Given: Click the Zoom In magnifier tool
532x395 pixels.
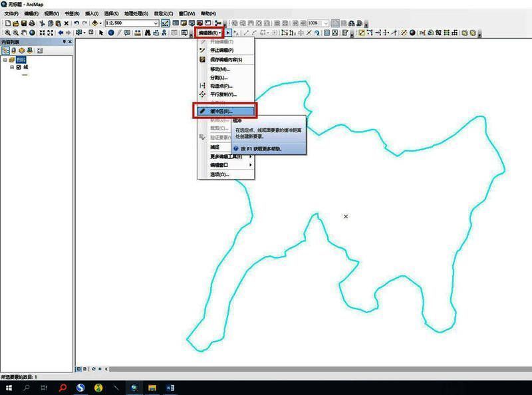Looking at the screenshot, I should [7, 33].
